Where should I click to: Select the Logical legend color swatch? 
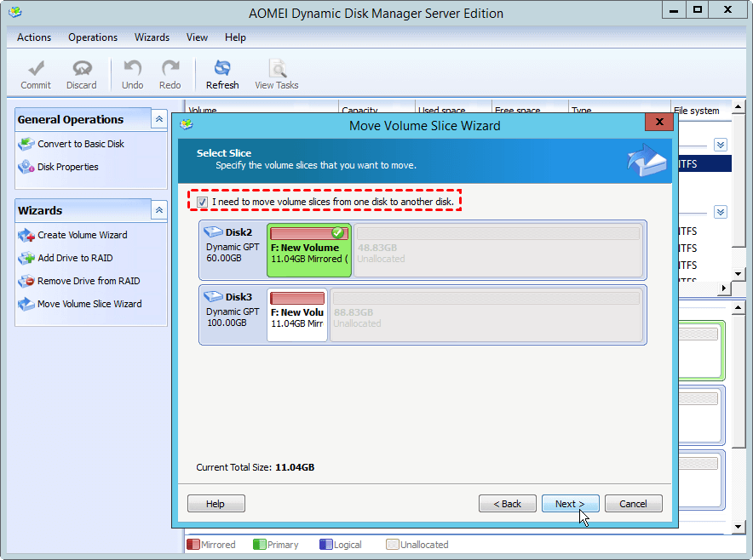click(x=326, y=545)
